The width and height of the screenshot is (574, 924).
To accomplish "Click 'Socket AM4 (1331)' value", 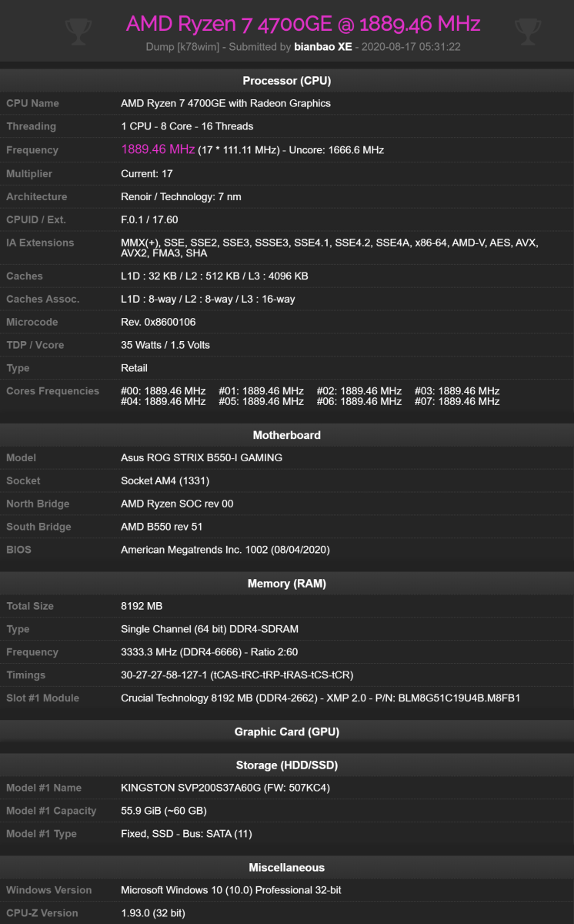I will [165, 481].
